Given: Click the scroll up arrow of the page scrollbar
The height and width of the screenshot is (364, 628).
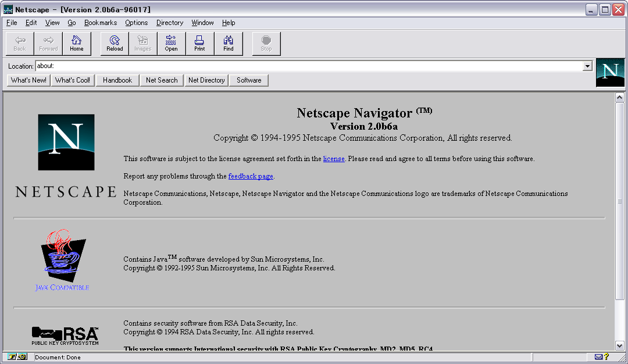Looking at the screenshot, I should 620,97.
